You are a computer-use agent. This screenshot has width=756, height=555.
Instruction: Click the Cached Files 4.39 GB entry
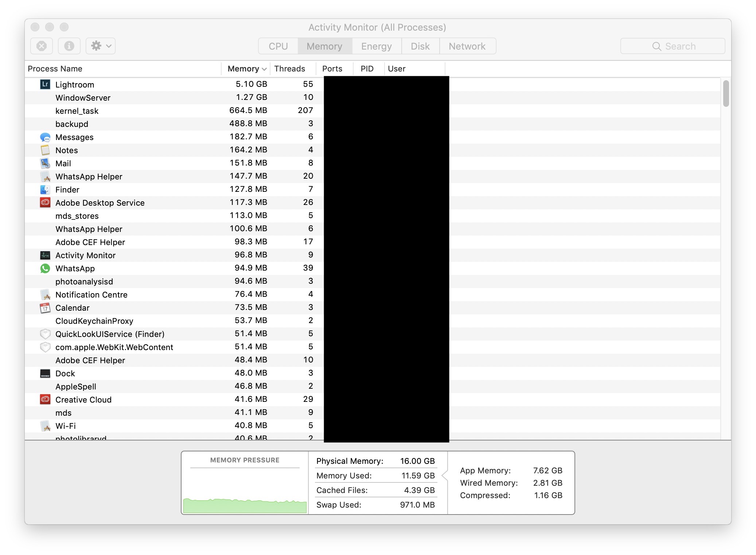(375, 490)
